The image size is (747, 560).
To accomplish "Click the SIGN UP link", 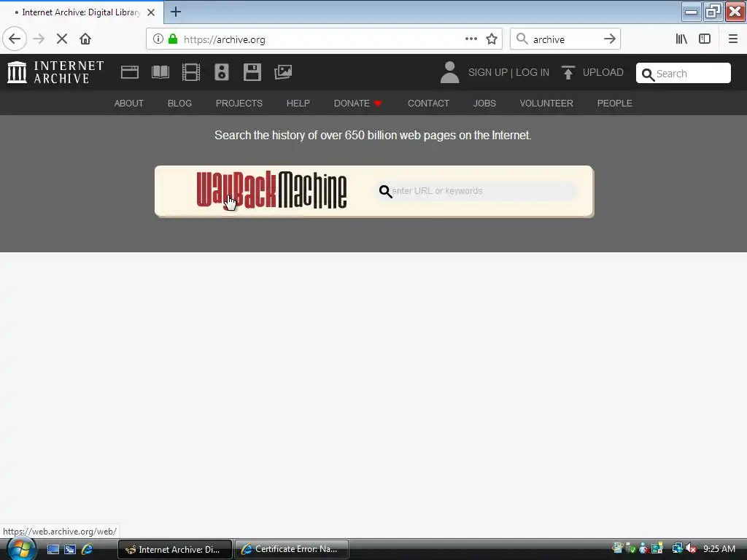I will 488,72.
